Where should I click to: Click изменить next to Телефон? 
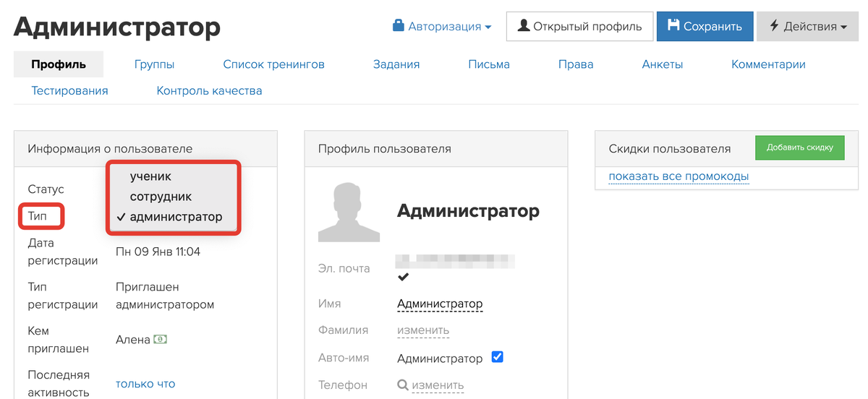click(438, 385)
